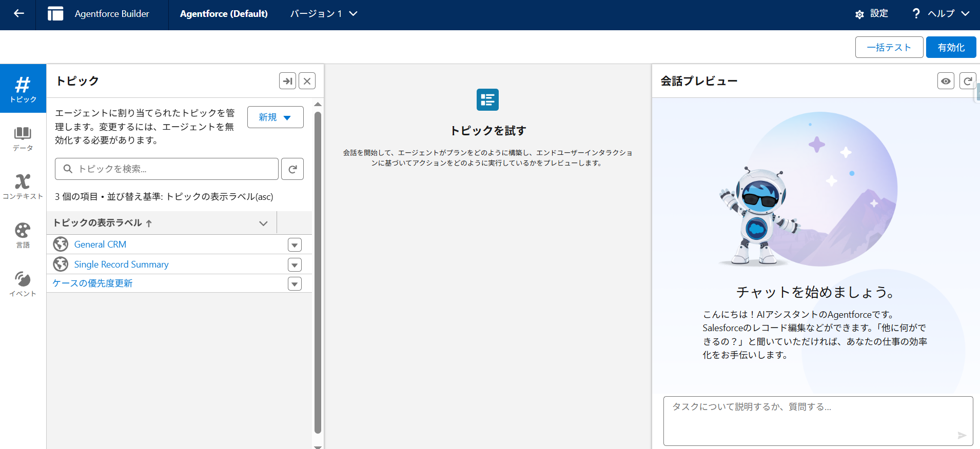Open the 言語 language sidebar tab

[23, 235]
